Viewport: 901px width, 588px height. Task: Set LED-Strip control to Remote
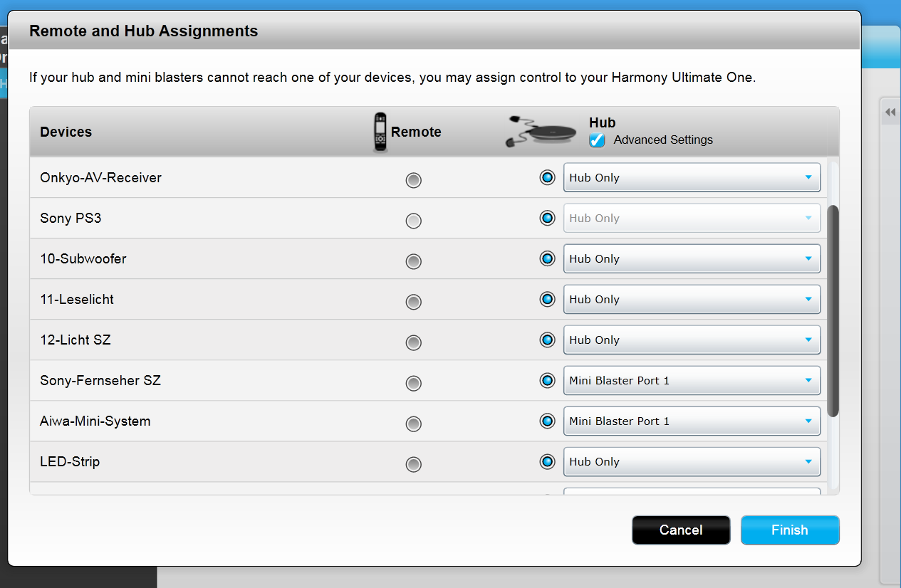pos(413,464)
